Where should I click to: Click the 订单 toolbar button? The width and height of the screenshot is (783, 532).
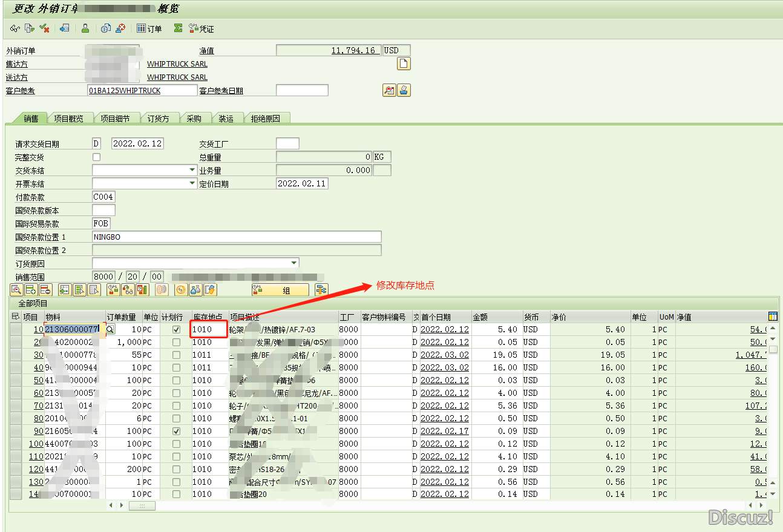149,28
